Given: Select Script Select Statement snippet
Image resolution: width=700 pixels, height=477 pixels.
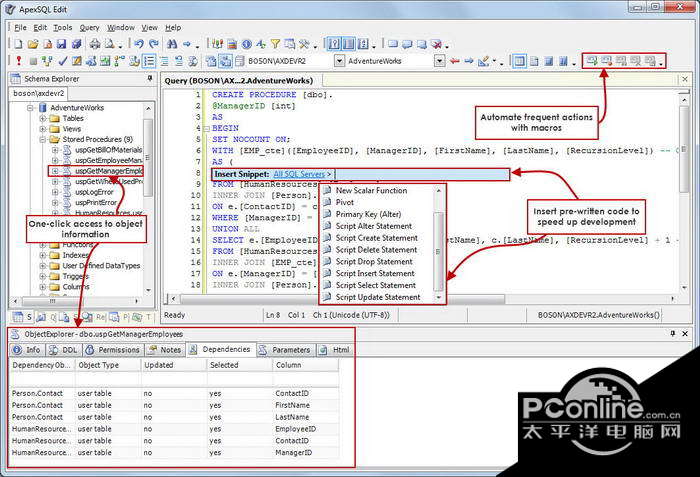Looking at the screenshot, I should (377, 285).
